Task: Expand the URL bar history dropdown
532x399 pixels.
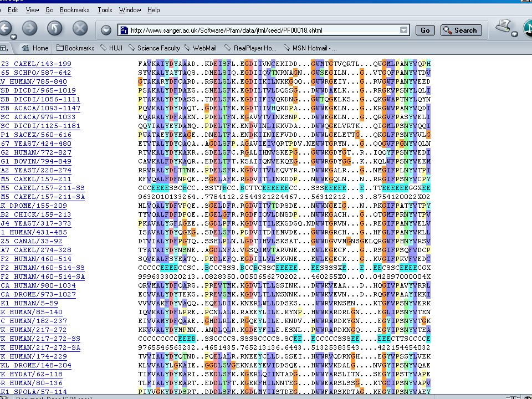Action: coord(403,30)
